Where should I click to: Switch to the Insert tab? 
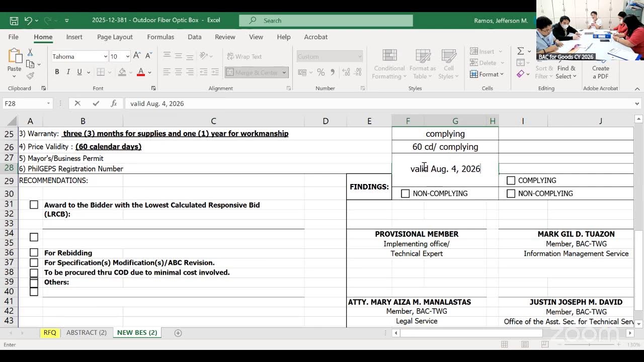pos(74,37)
